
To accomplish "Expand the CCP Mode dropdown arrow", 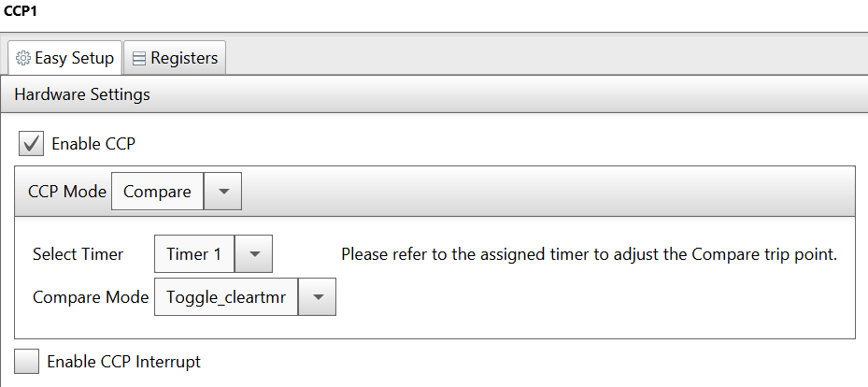I will (x=223, y=192).
